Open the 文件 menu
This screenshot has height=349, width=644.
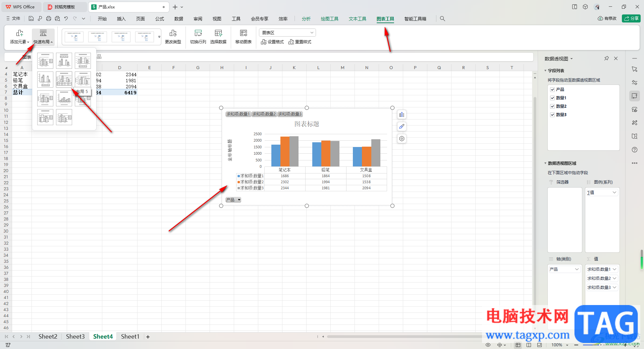point(13,19)
